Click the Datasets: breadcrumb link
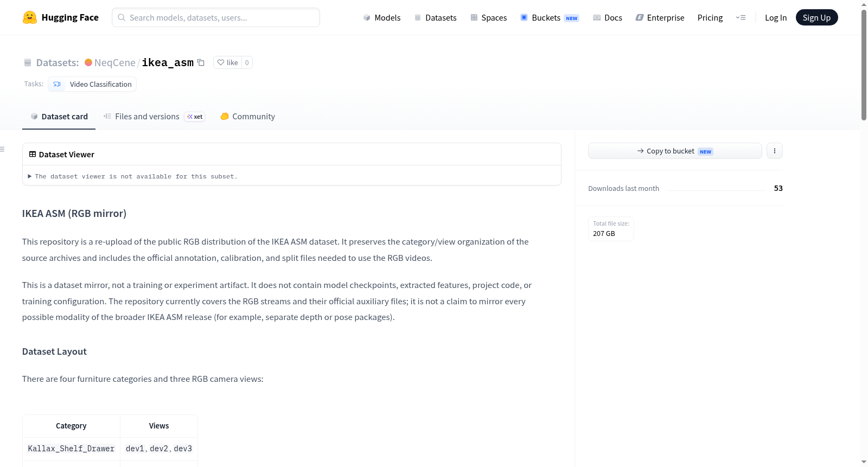Screen dimensions: 868x467 pos(58,62)
